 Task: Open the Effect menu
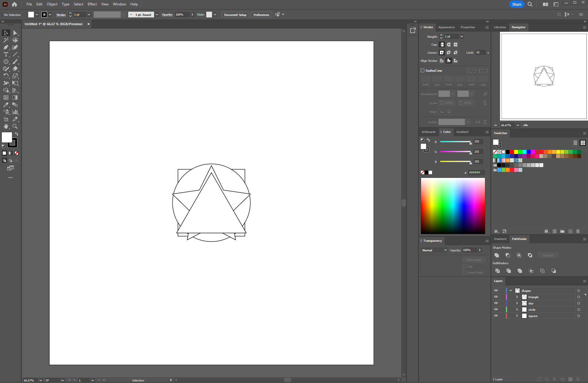coord(92,4)
